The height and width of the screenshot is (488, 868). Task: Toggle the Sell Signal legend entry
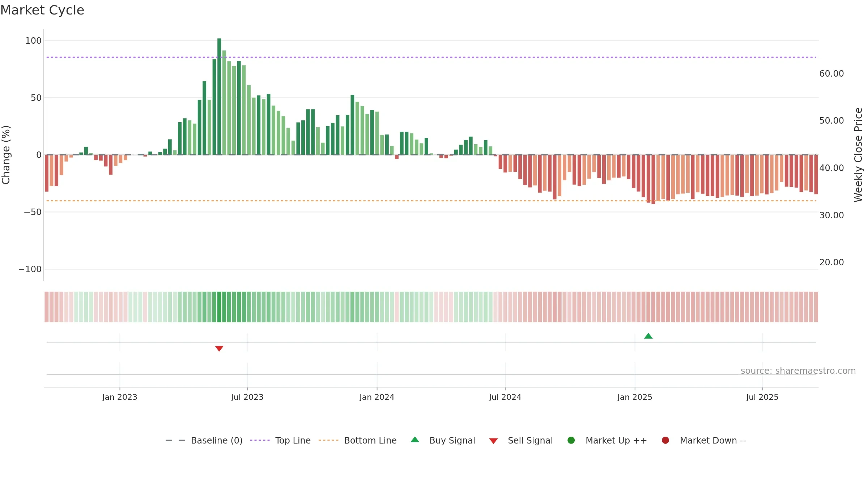pos(521,440)
